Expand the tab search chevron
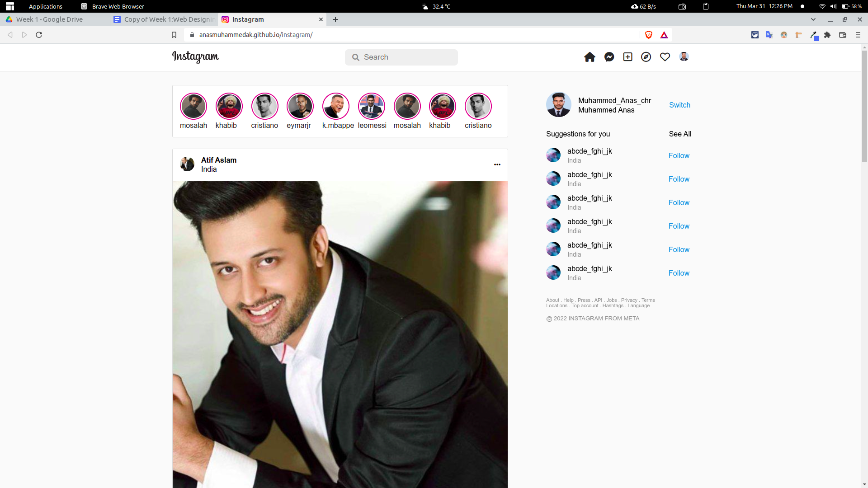Screen dimensions: 868x488 pyautogui.click(x=813, y=19)
